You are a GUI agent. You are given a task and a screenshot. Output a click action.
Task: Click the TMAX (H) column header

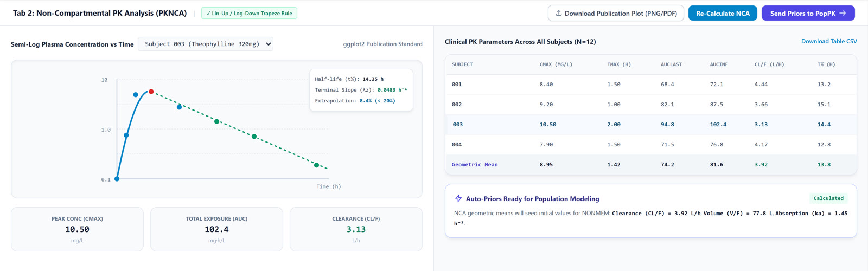pos(619,64)
